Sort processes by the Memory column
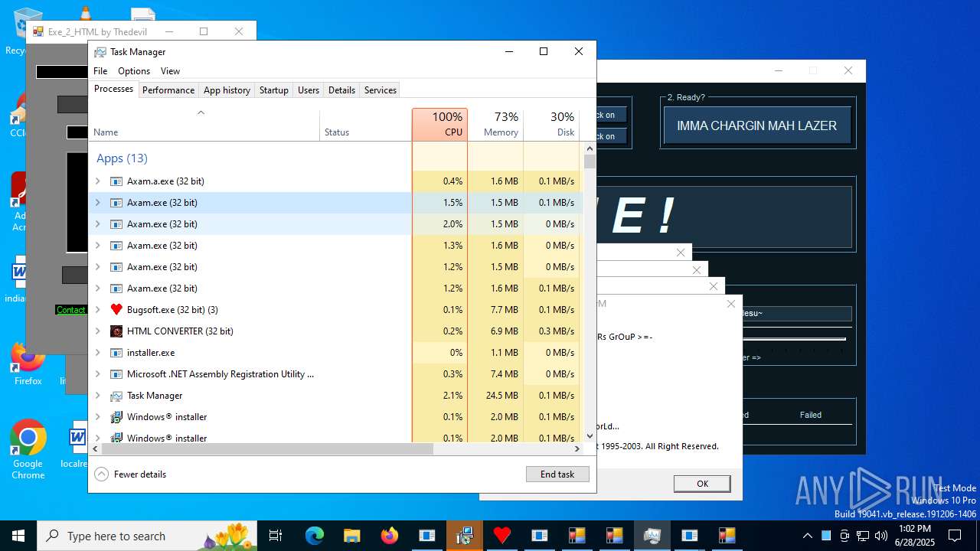The width and height of the screenshot is (980, 551). click(x=495, y=125)
